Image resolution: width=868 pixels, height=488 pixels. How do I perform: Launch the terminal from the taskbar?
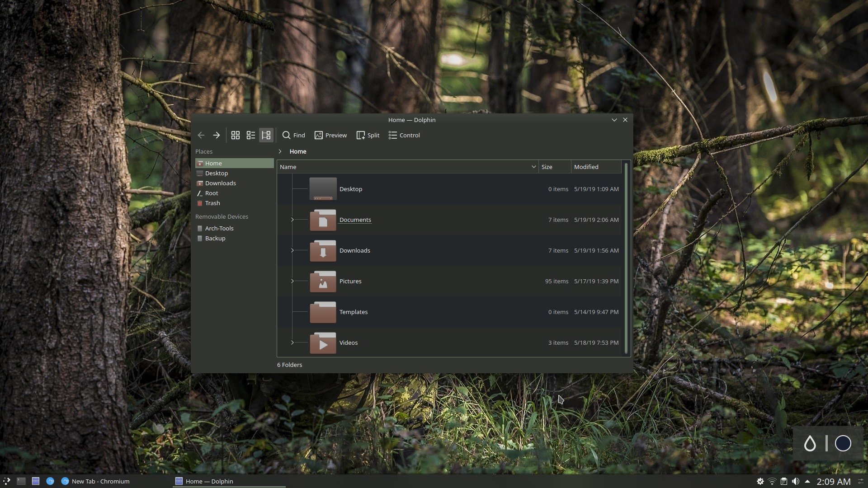coord(21,481)
